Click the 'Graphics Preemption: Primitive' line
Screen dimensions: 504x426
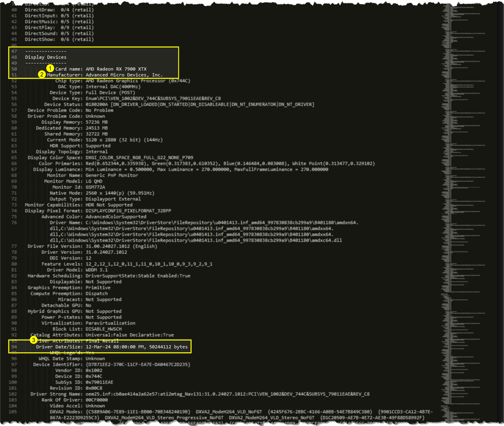(69, 288)
